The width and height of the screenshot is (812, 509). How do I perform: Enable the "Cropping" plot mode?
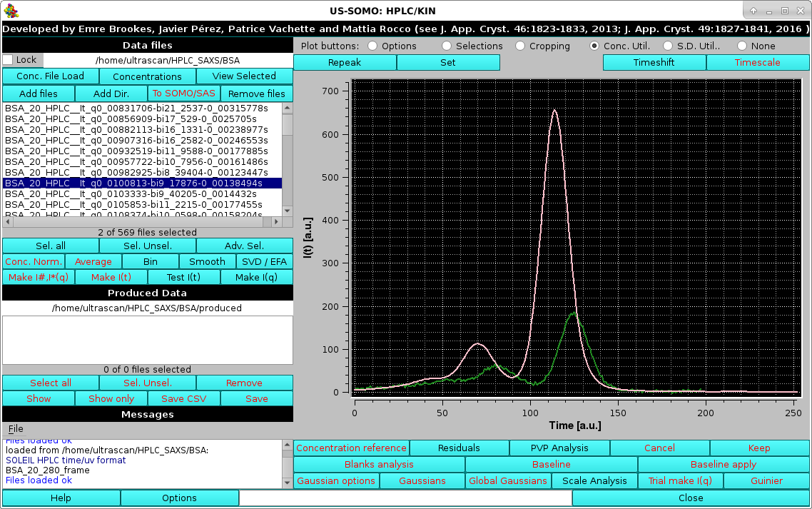519,45
